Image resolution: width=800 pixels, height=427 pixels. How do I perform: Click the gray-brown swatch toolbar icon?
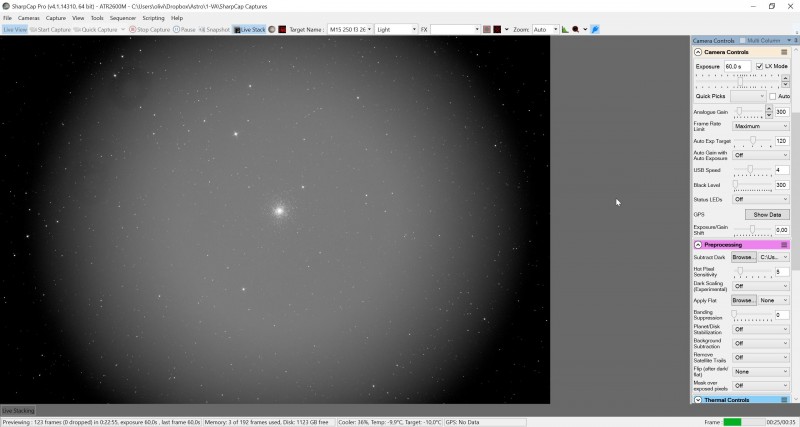pyautogui.click(x=487, y=30)
